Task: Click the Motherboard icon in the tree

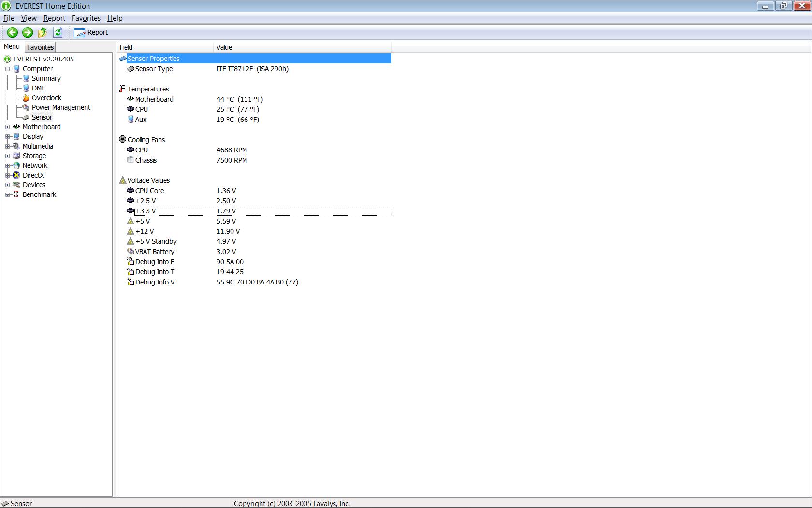Action: [x=16, y=127]
